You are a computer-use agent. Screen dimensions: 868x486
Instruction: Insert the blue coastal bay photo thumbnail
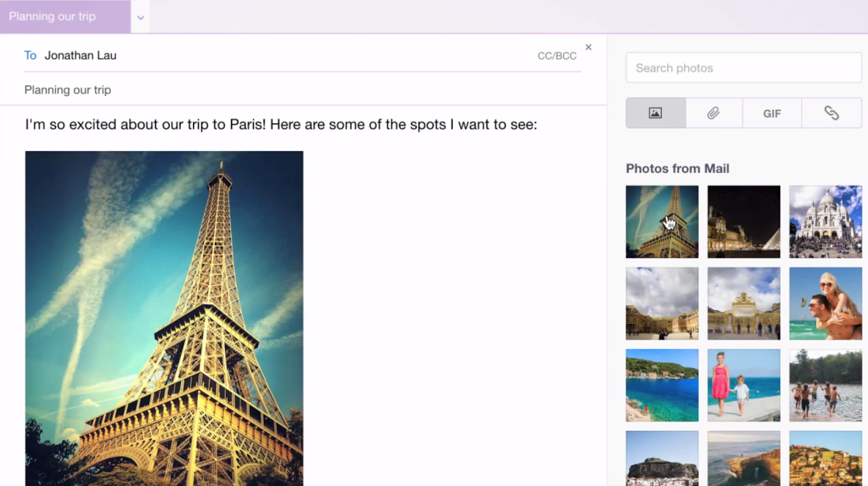[662, 385]
